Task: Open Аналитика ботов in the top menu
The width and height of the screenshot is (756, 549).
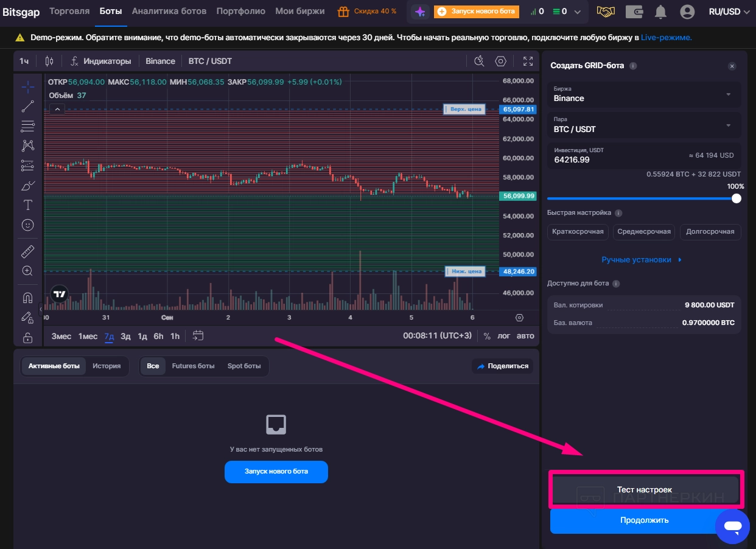Action: point(169,11)
